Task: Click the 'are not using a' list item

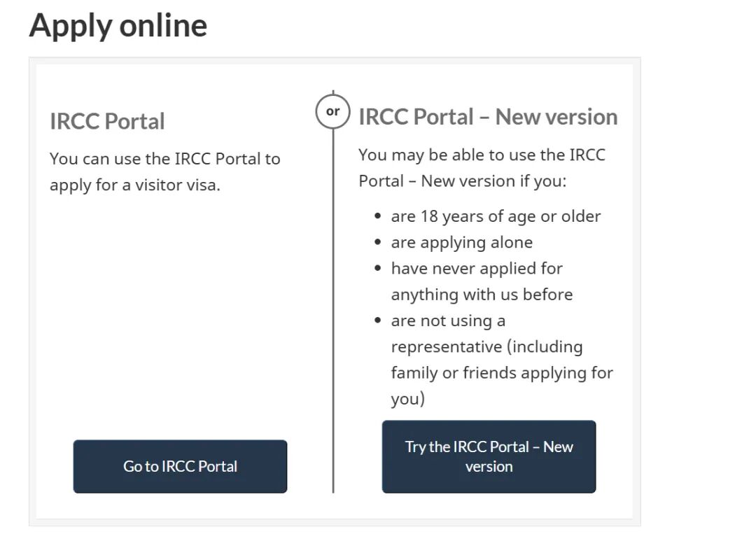Action: coord(448,321)
